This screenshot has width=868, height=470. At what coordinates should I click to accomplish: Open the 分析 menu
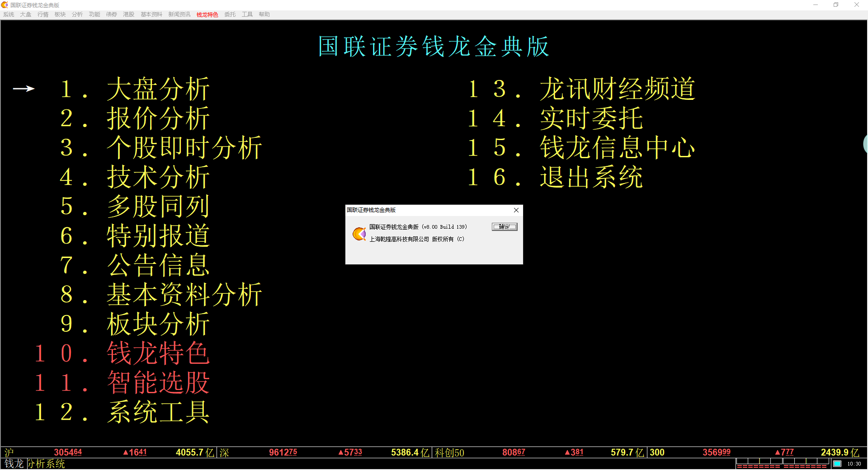(77, 14)
